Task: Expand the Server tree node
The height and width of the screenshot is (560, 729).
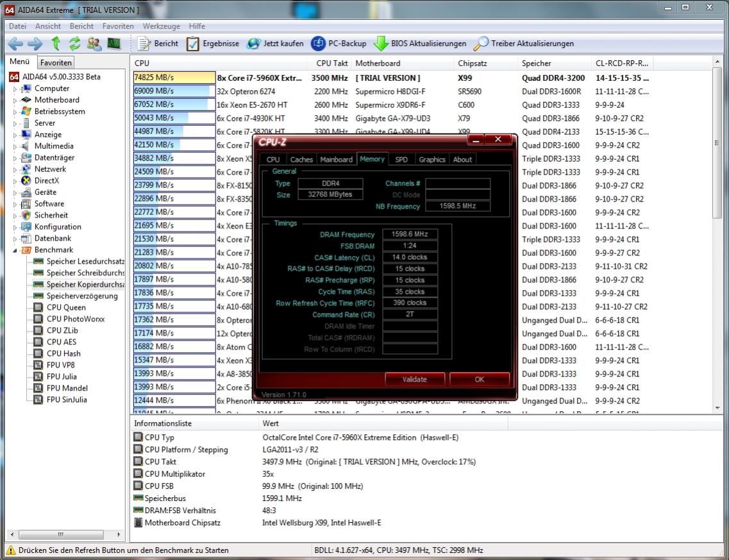Action: point(15,123)
